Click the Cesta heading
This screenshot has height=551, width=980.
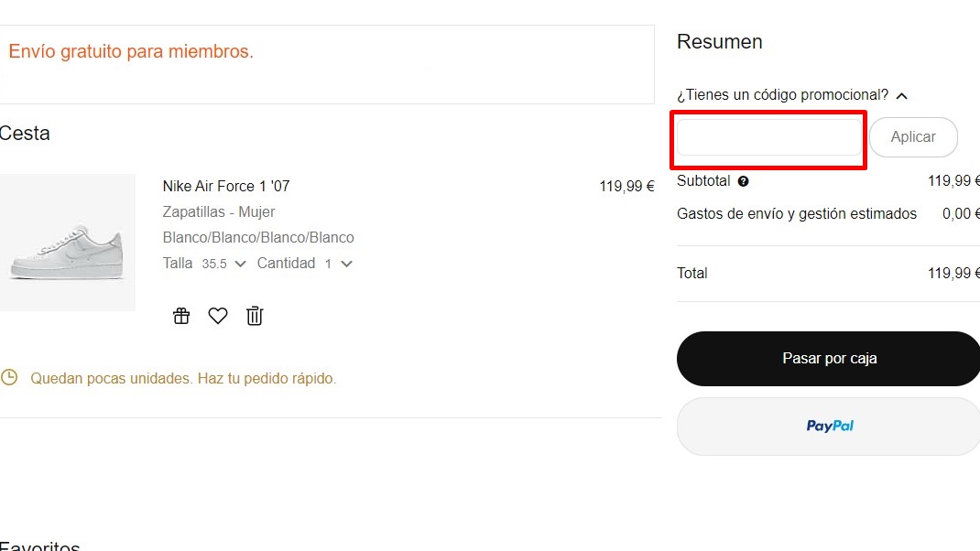click(25, 134)
